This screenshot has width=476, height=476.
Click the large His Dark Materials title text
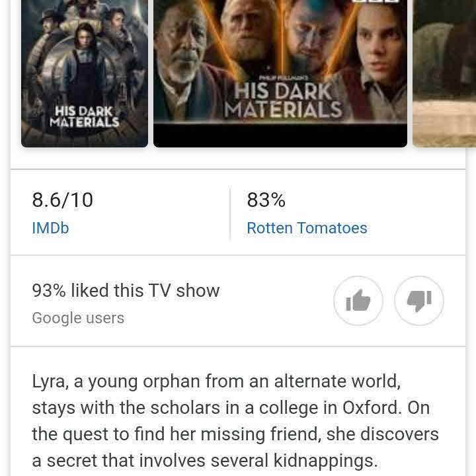(x=283, y=100)
